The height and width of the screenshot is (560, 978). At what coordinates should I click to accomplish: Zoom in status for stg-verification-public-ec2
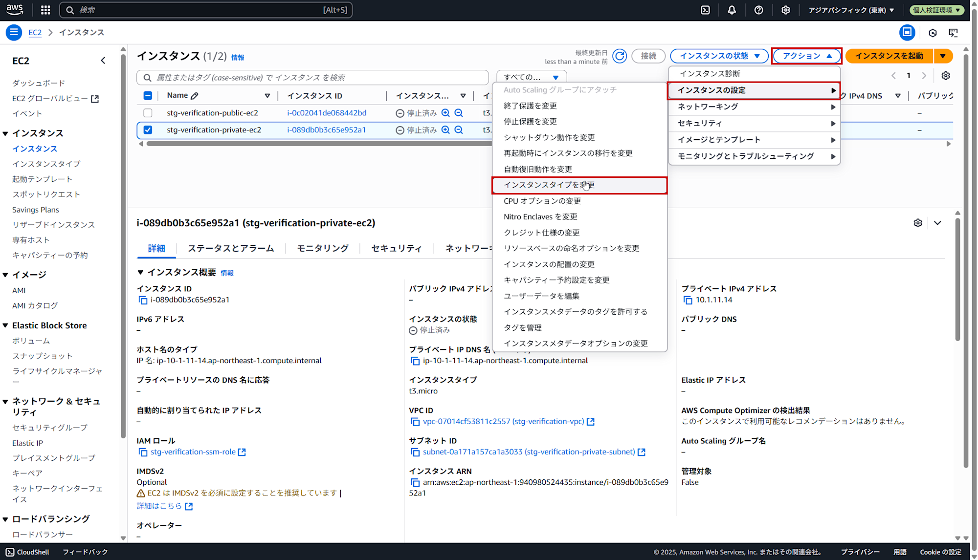445,113
